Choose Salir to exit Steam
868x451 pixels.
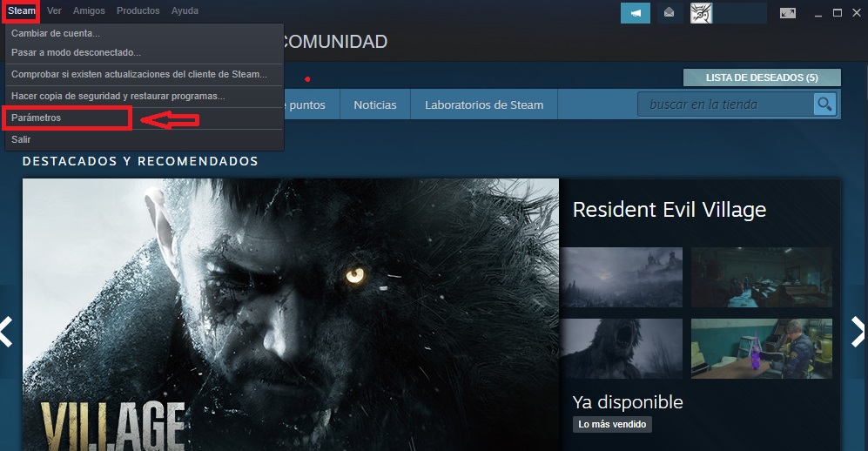[144, 139]
